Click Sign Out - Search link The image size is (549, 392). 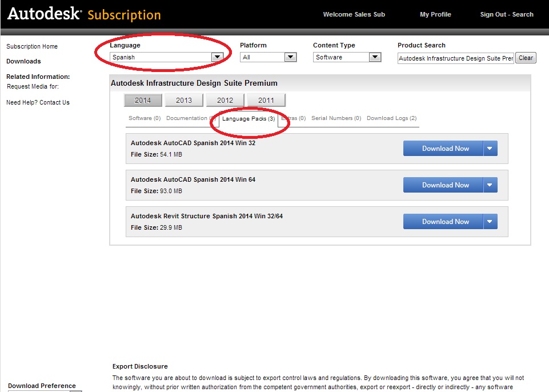[x=507, y=14]
